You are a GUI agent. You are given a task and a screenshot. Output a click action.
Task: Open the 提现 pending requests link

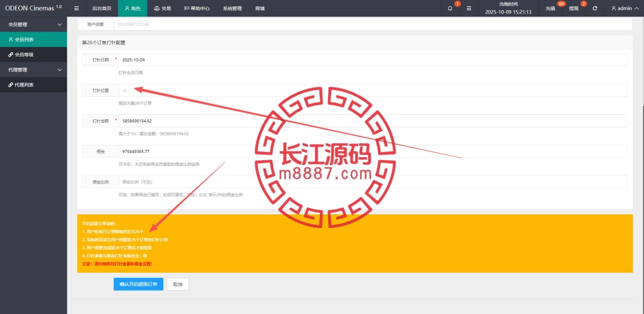tap(574, 9)
